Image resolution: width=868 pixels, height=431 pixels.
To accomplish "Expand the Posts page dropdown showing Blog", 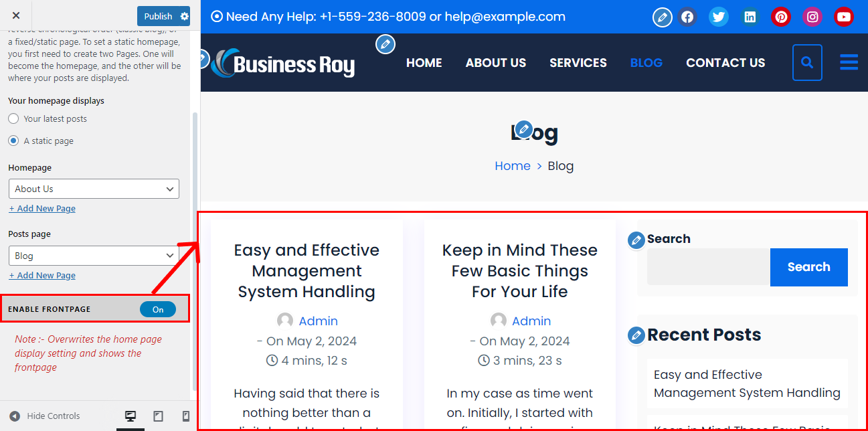I will tap(94, 256).
